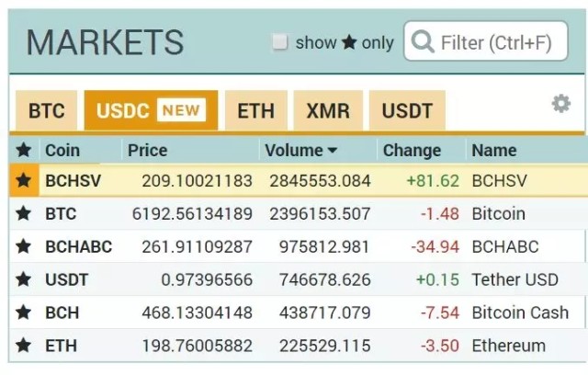Focus the Filter search field
The image size is (588, 375).
(x=486, y=41)
